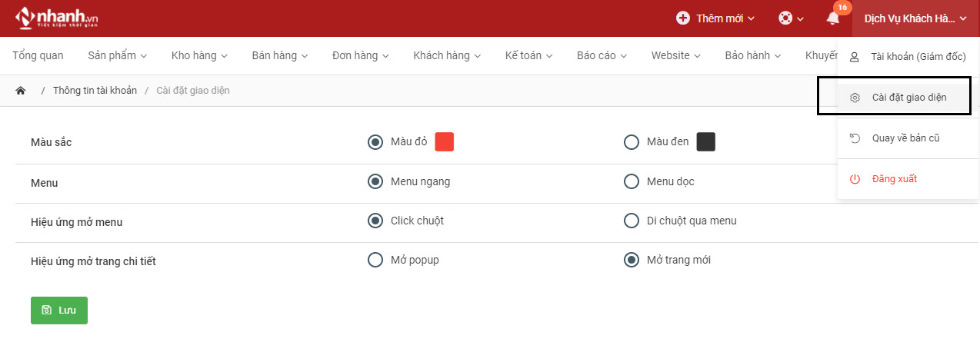Click the gear icon for Cài đặt giao diện

coord(855,98)
